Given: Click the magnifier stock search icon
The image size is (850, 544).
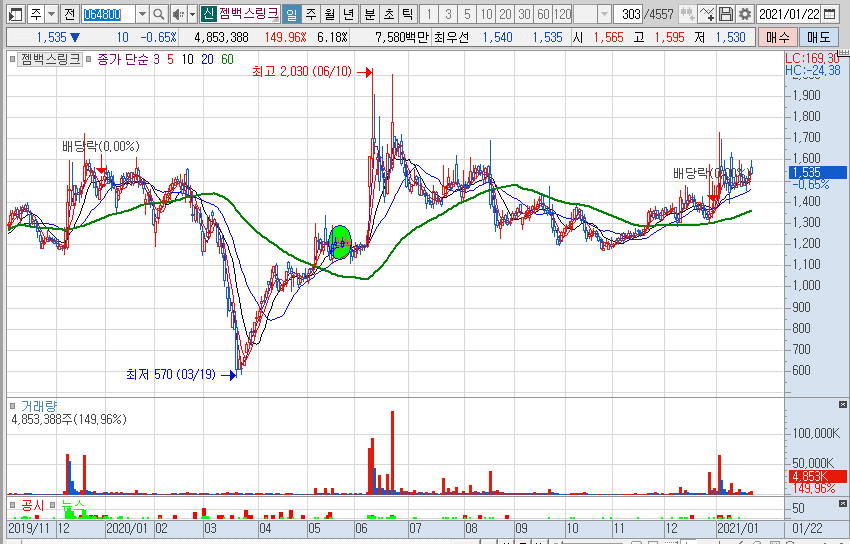Looking at the screenshot, I should click(x=159, y=14).
